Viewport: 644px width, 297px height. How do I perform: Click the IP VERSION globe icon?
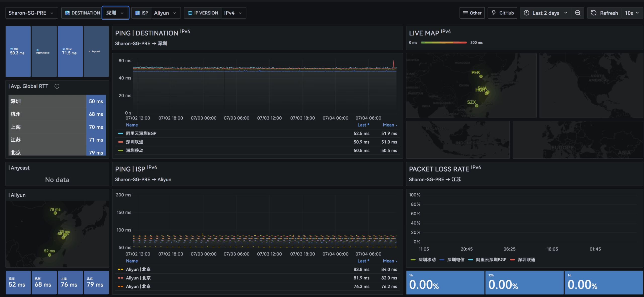tap(190, 13)
